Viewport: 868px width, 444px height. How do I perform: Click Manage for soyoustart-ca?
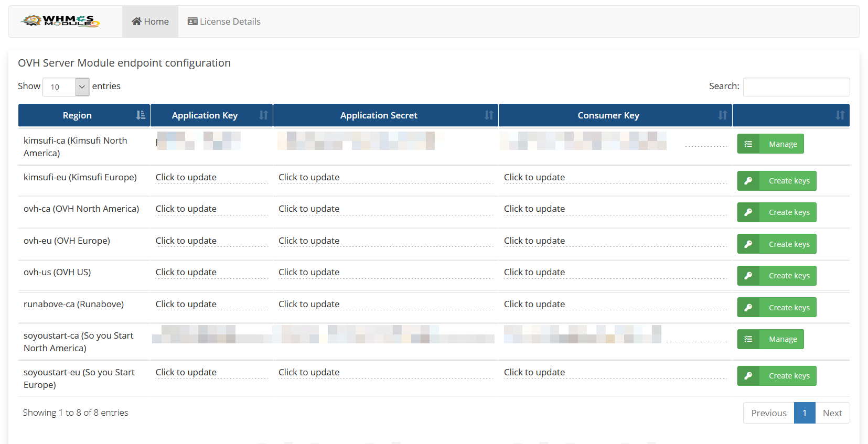click(770, 339)
